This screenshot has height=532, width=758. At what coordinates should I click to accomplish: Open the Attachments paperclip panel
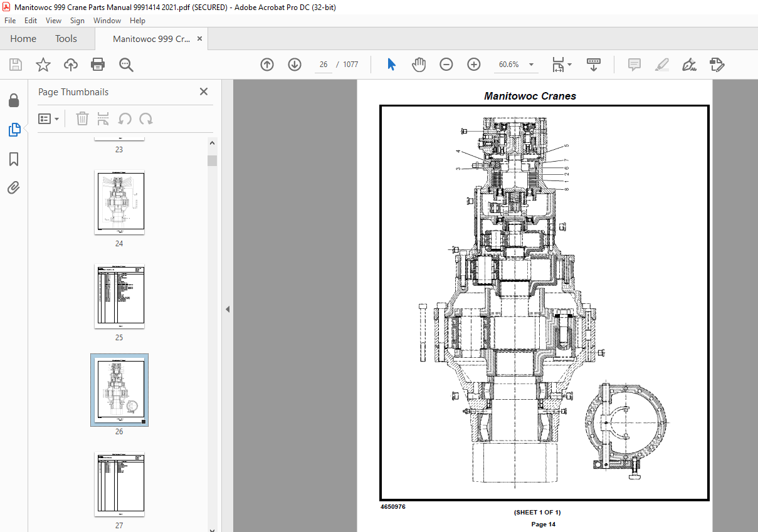(x=14, y=187)
